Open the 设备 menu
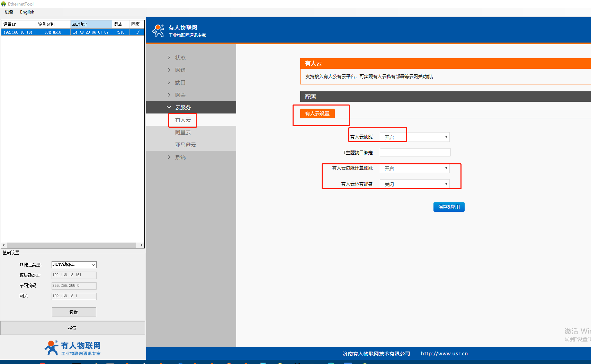Screen dimensions: 591x364 coord(9,12)
